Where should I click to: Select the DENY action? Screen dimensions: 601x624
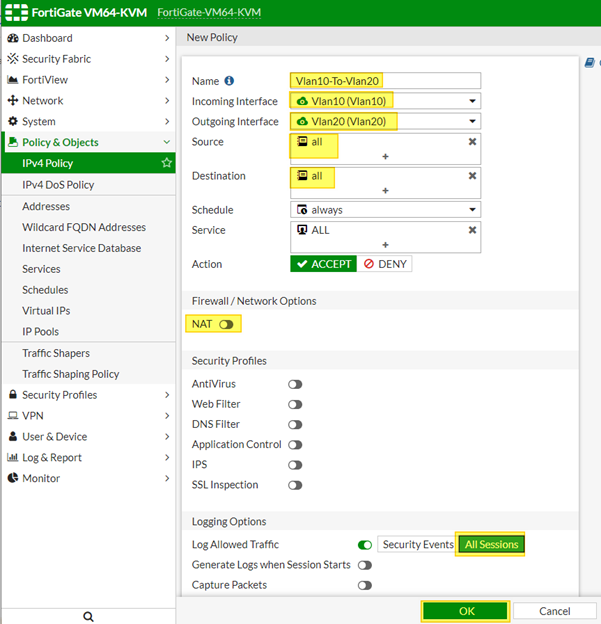point(384,264)
